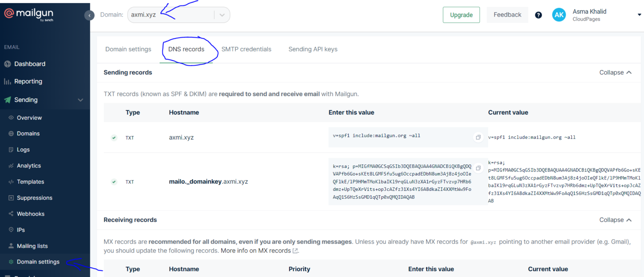Click the help question mark icon
Viewport: 644px width, 277px height.
click(x=538, y=15)
